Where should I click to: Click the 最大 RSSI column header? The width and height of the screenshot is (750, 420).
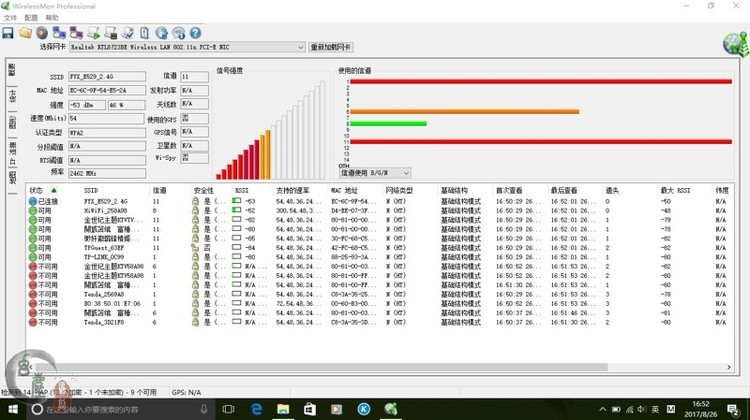(675, 190)
